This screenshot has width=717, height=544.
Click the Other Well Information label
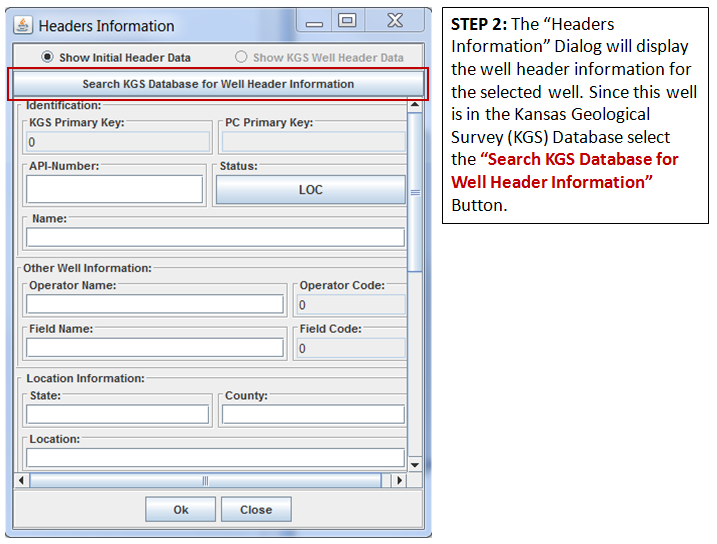87,268
